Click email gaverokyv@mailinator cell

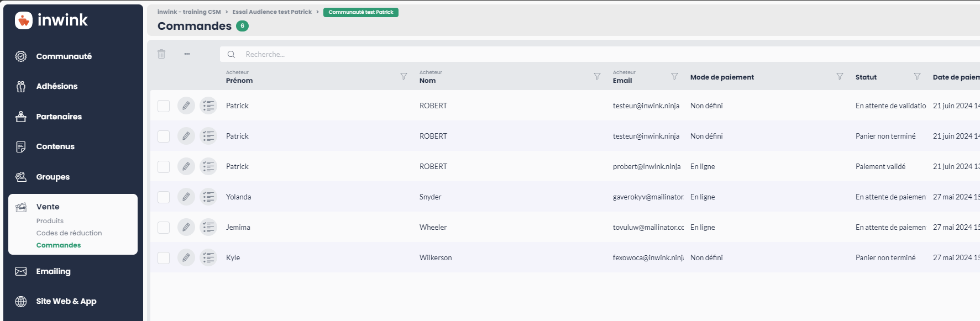[648, 197]
